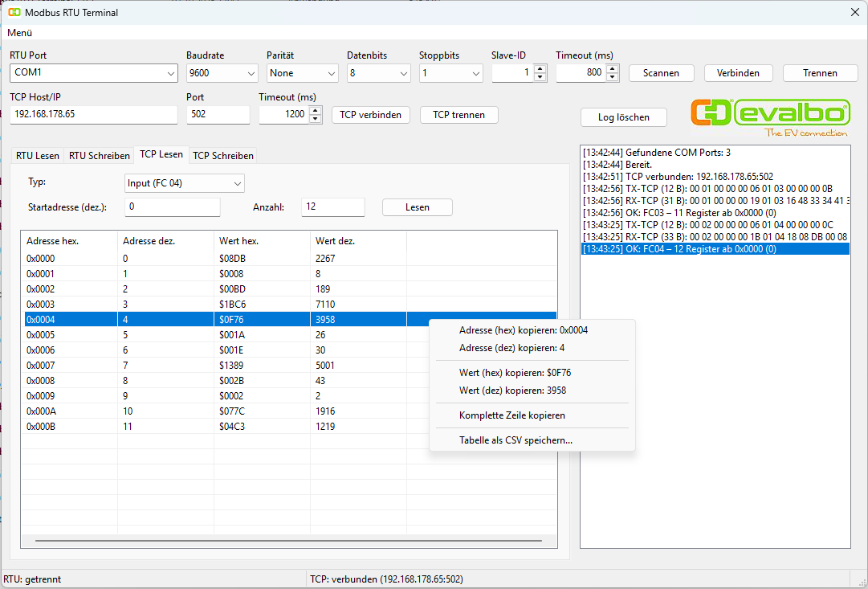Click the evalbo logo image
This screenshot has width=868, height=589.
(x=770, y=117)
